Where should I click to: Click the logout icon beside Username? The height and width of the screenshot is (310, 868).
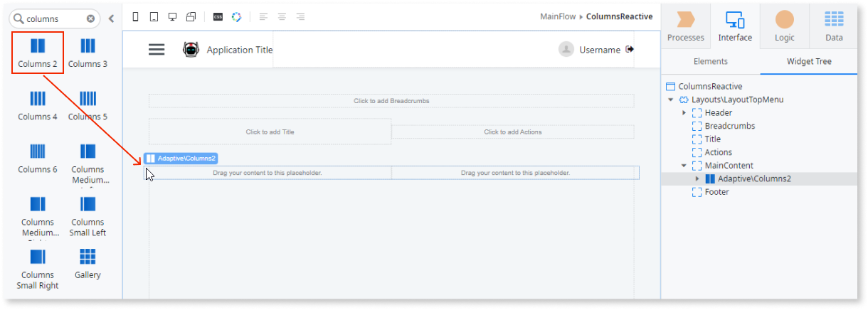[x=630, y=49]
